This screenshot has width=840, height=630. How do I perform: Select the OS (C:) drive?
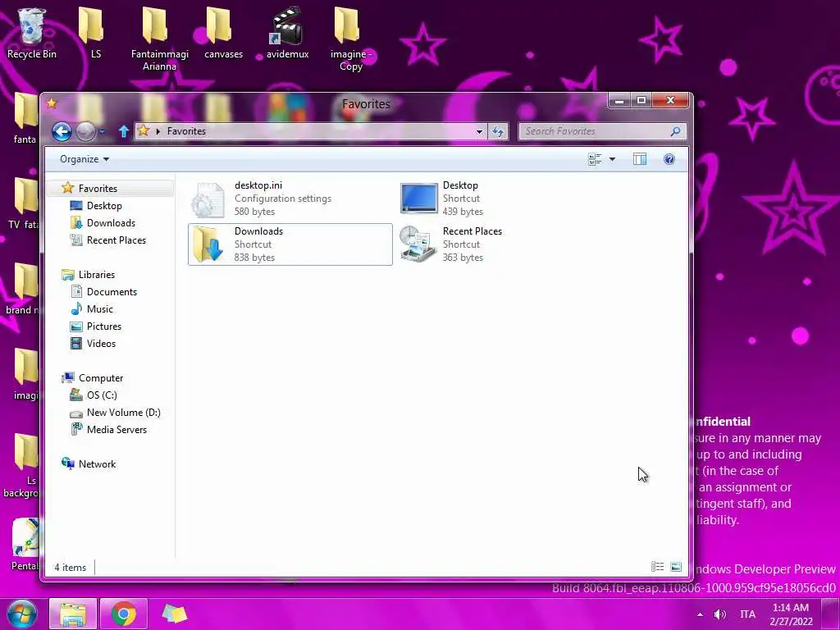click(101, 395)
